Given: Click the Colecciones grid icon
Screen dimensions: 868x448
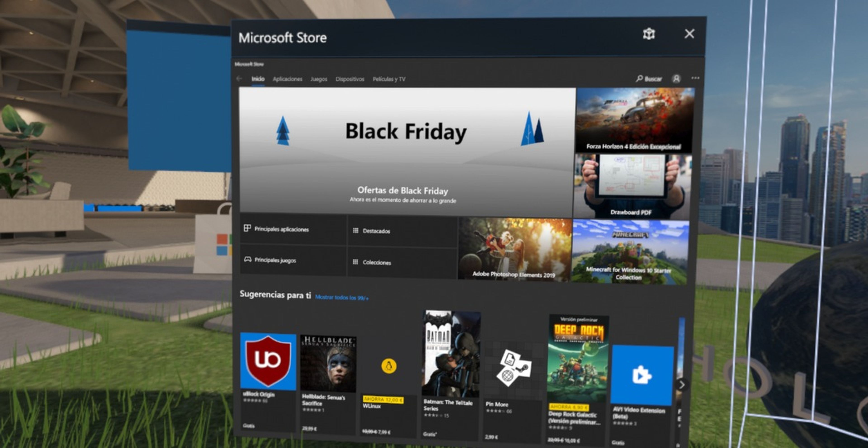Looking at the screenshot, I should [x=355, y=262].
